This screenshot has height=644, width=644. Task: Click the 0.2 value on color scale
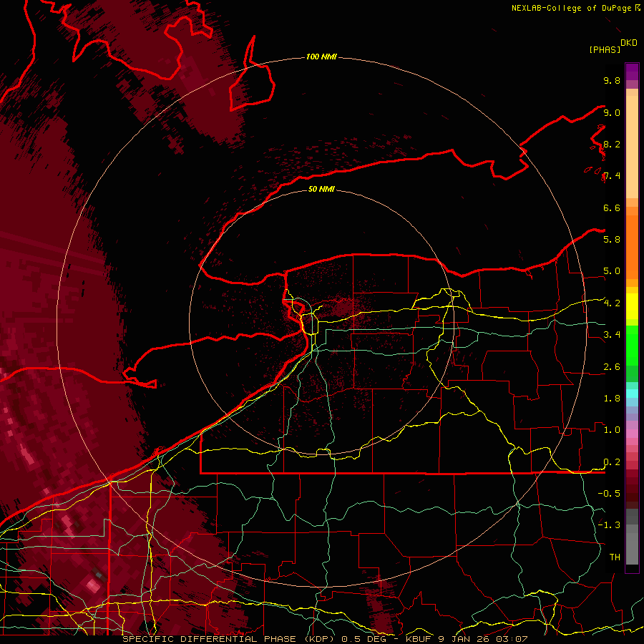click(x=612, y=462)
